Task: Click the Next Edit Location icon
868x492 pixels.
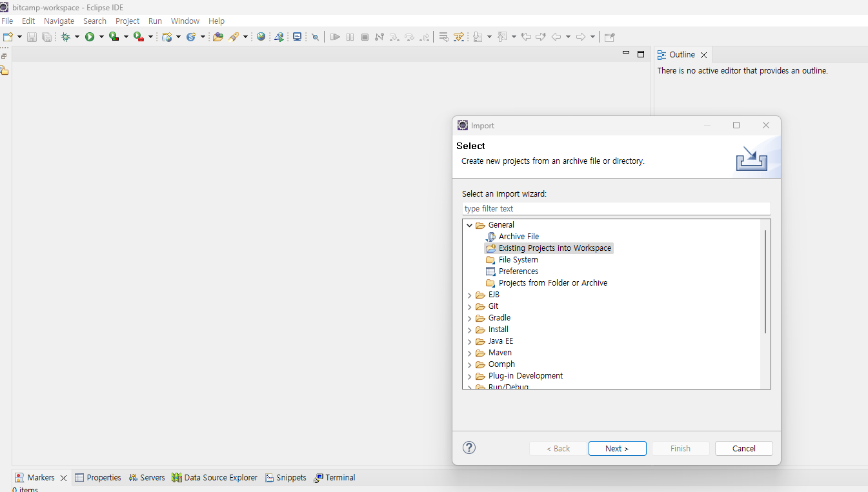Action: click(541, 37)
